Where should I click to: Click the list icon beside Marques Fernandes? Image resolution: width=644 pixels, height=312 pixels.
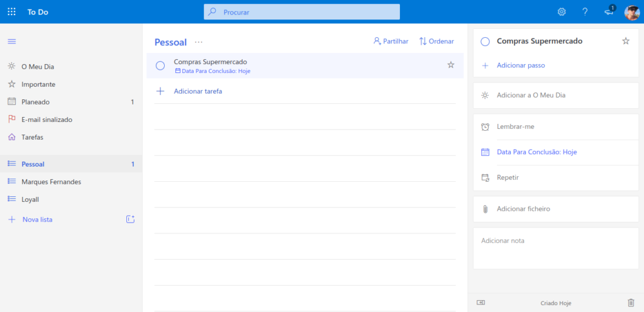pos(11,181)
